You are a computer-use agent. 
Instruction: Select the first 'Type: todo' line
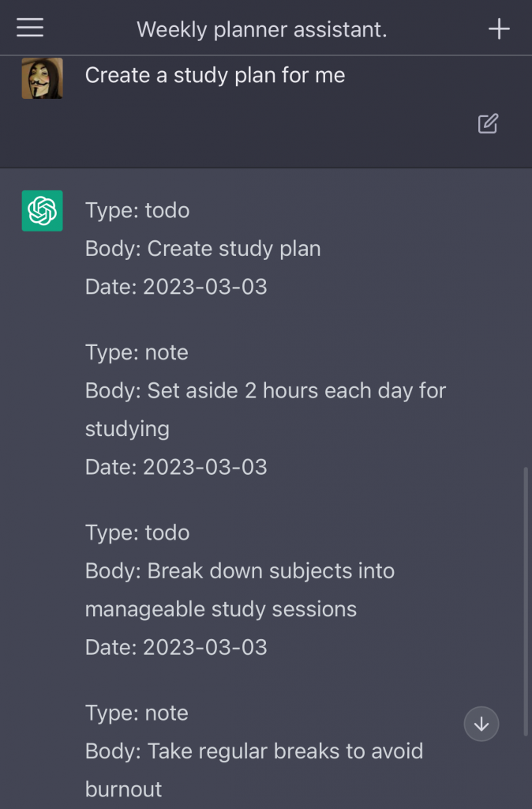pyautogui.click(x=137, y=210)
